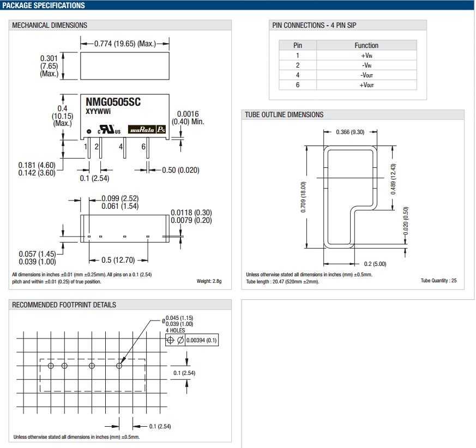Image resolution: width=476 pixels, height=448 pixels.
Task: Click the Pin column header in the table
Action: pyautogui.click(x=298, y=45)
